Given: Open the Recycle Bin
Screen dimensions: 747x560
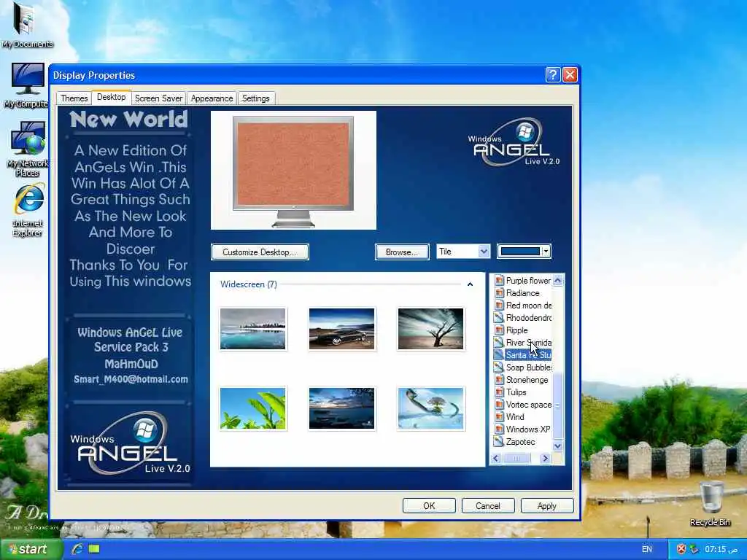Looking at the screenshot, I should [710, 503].
